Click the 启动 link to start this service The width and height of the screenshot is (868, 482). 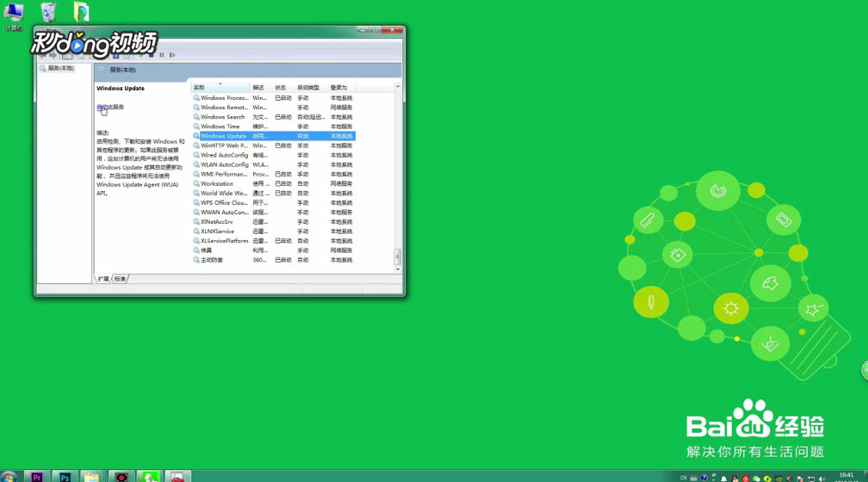tap(102, 107)
